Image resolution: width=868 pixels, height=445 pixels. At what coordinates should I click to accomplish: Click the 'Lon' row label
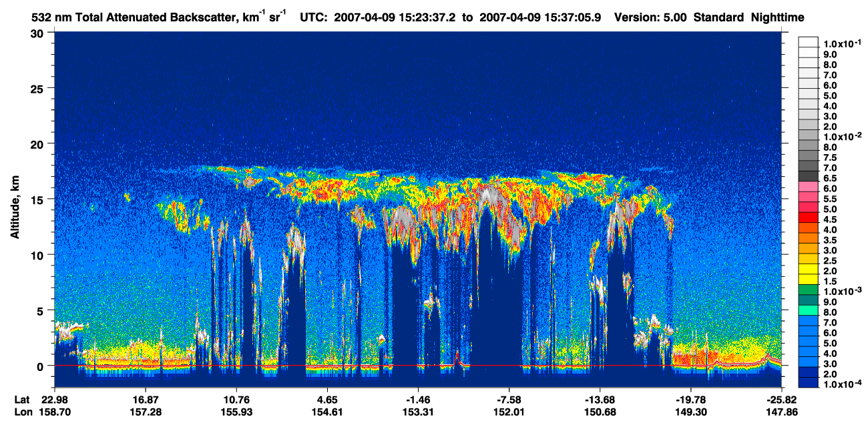tap(23, 412)
